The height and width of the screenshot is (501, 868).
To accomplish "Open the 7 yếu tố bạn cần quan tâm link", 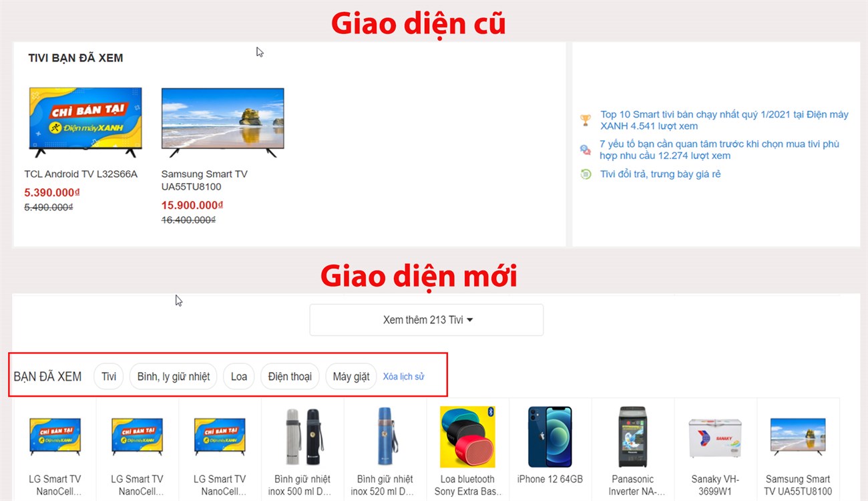I will click(720, 150).
